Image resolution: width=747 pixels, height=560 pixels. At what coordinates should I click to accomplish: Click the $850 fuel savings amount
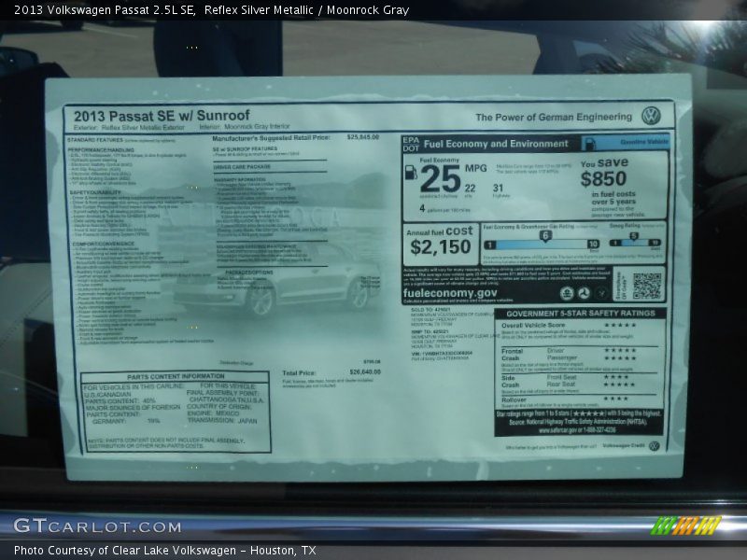coord(603,179)
